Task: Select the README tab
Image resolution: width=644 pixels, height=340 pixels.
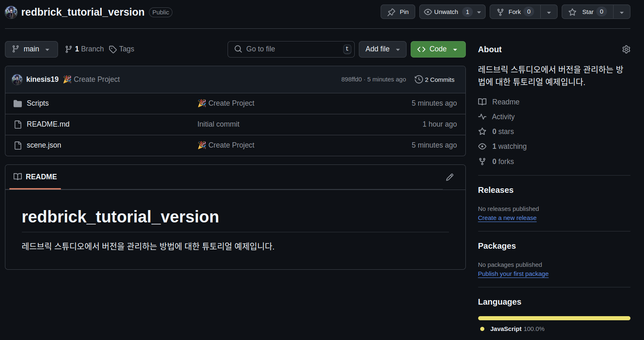Action: [35, 177]
